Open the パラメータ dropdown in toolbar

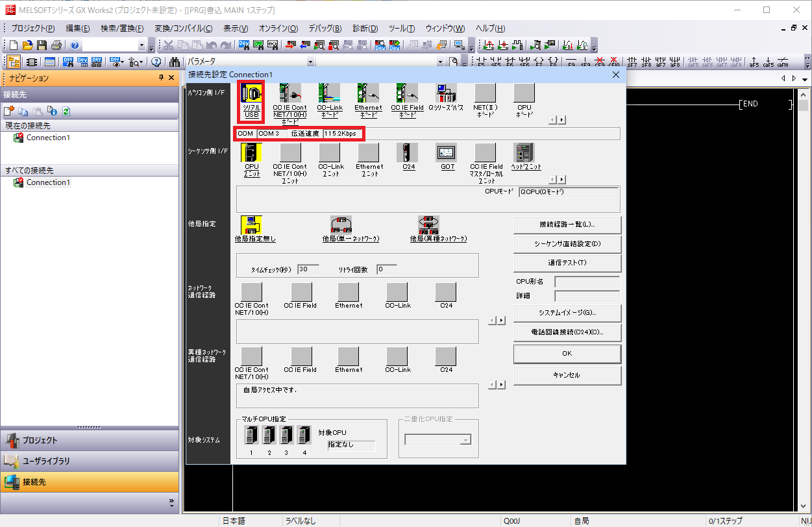pyautogui.click(x=310, y=62)
